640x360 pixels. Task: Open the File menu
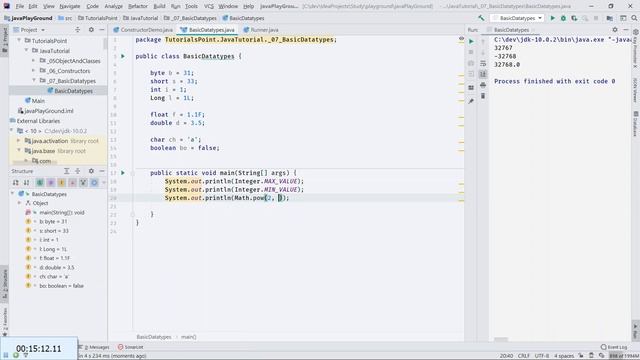[20, 6]
